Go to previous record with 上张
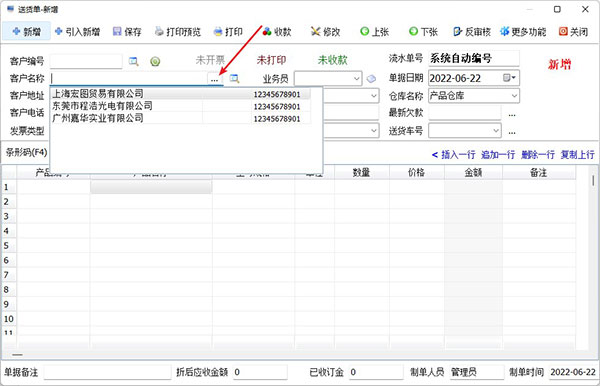The image size is (600, 386). (x=375, y=31)
